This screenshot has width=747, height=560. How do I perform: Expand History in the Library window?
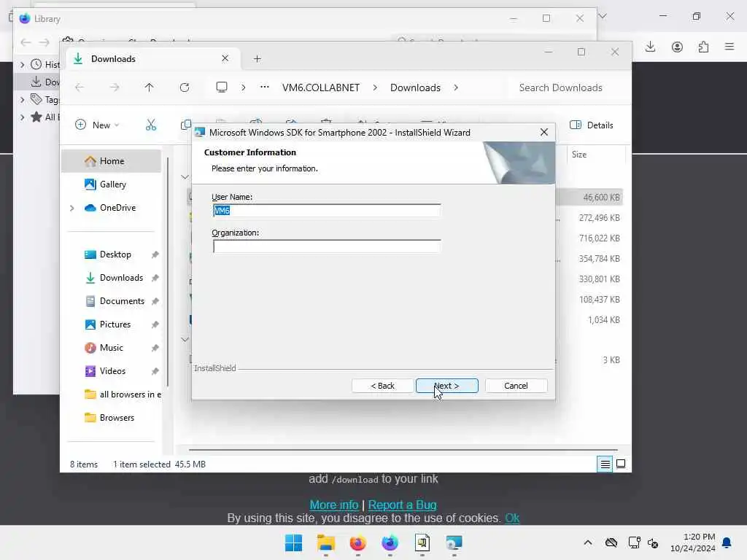click(23, 64)
